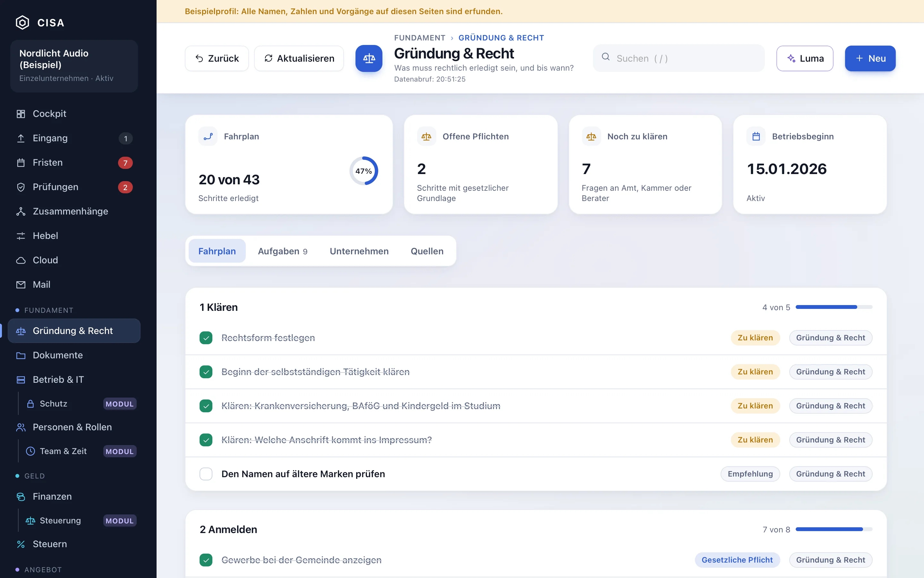Click the 2 Anmelden progress bar
The width and height of the screenshot is (924, 578).
click(x=834, y=530)
